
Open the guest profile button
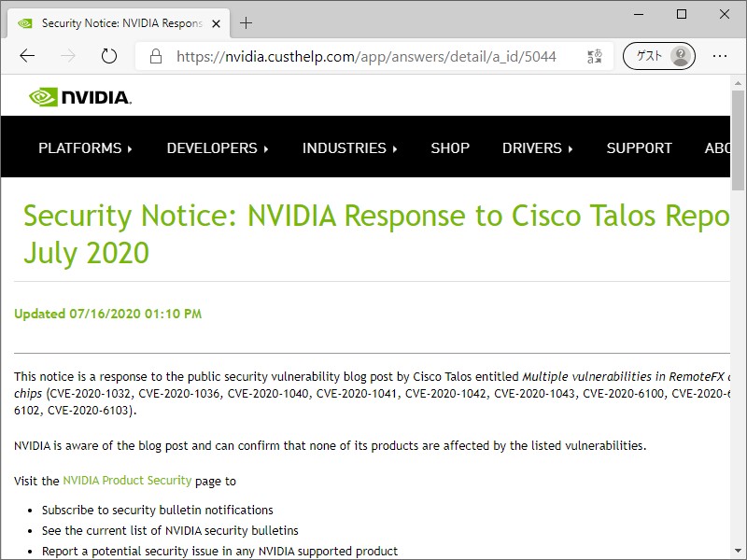659,56
